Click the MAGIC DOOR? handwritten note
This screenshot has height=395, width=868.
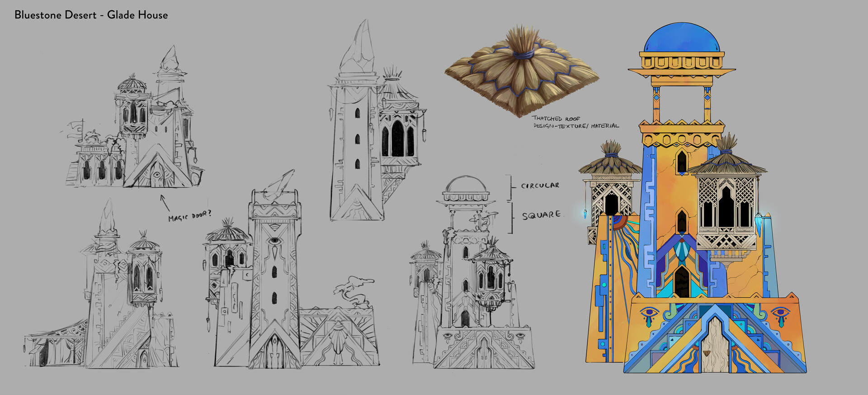[189, 216]
